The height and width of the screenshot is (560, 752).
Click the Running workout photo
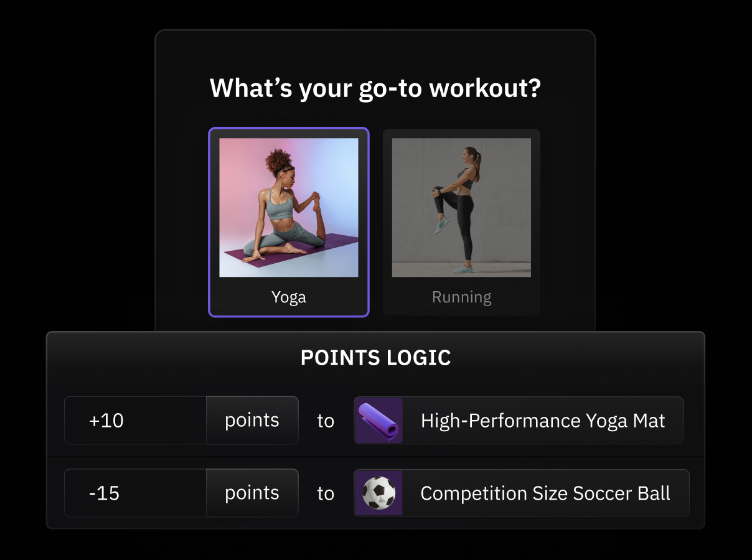pyautogui.click(x=461, y=207)
